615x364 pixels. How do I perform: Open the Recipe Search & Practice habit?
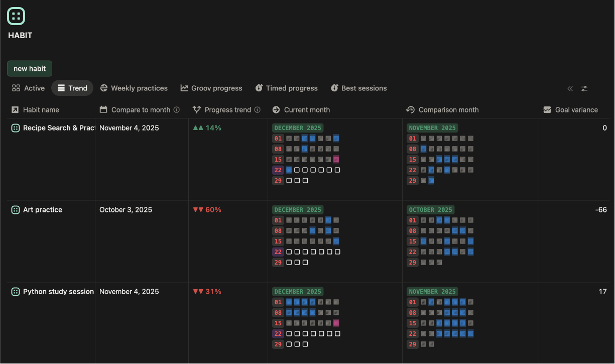click(x=59, y=128)
